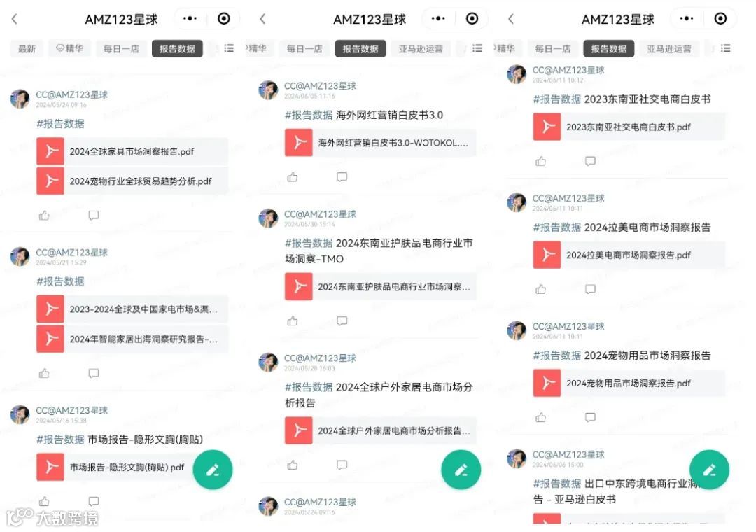756x532 pixels.
Task: Expand the tab list icon in the left panel
Action: [229, 48]
